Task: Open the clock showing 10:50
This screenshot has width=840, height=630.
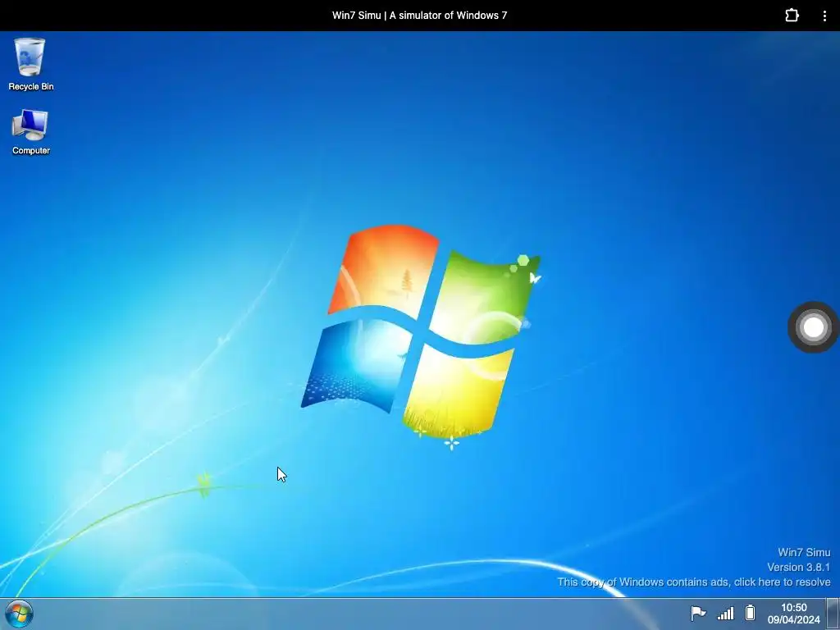Action: tap(793, 608)
